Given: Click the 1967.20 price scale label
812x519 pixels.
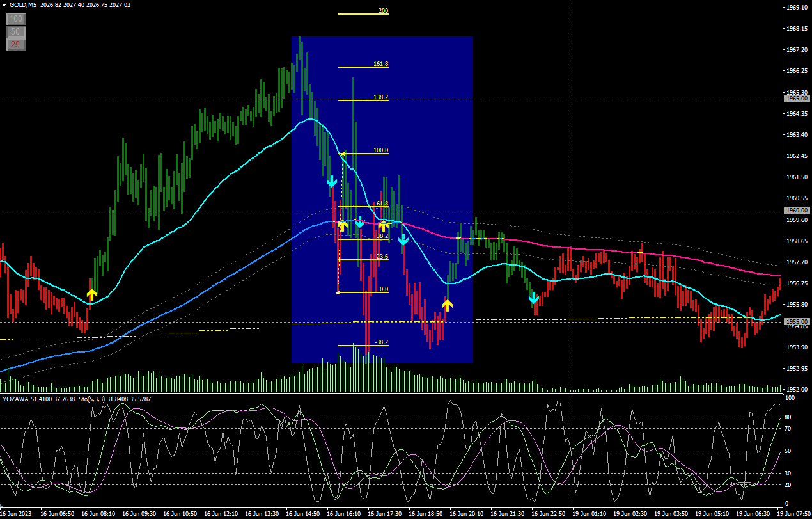Looking at the screenshot, I should [x=797, y=49].
